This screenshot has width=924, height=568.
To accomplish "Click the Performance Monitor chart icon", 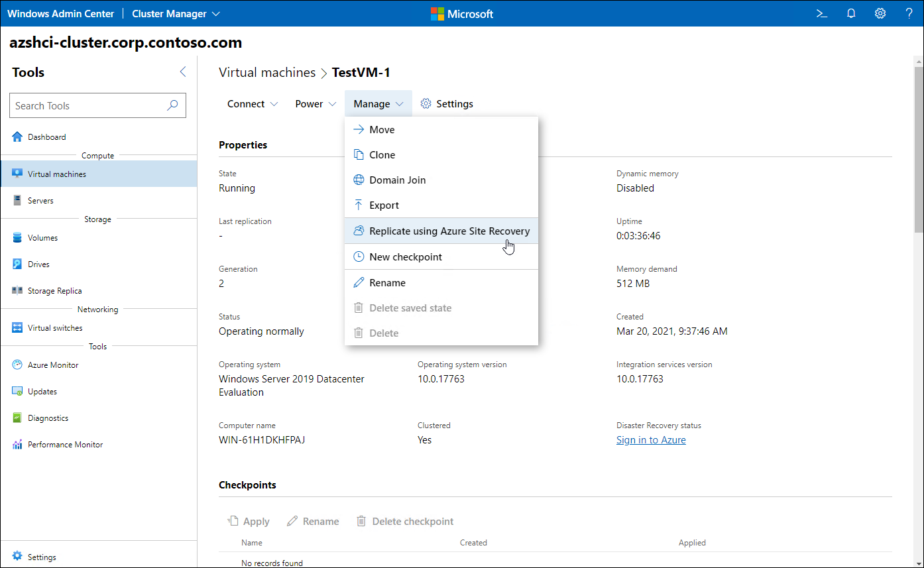I will point(17,445).
